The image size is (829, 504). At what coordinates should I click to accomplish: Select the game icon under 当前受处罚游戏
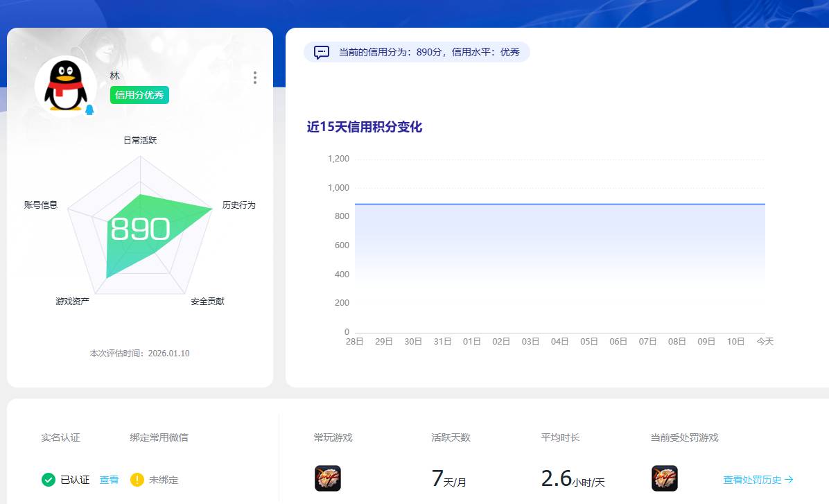[x=665, y=478]
